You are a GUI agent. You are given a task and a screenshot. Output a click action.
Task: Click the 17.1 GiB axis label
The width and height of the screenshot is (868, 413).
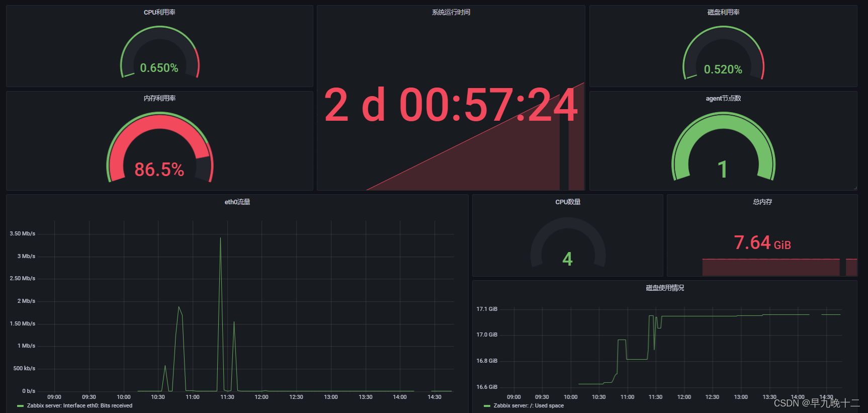487,309
